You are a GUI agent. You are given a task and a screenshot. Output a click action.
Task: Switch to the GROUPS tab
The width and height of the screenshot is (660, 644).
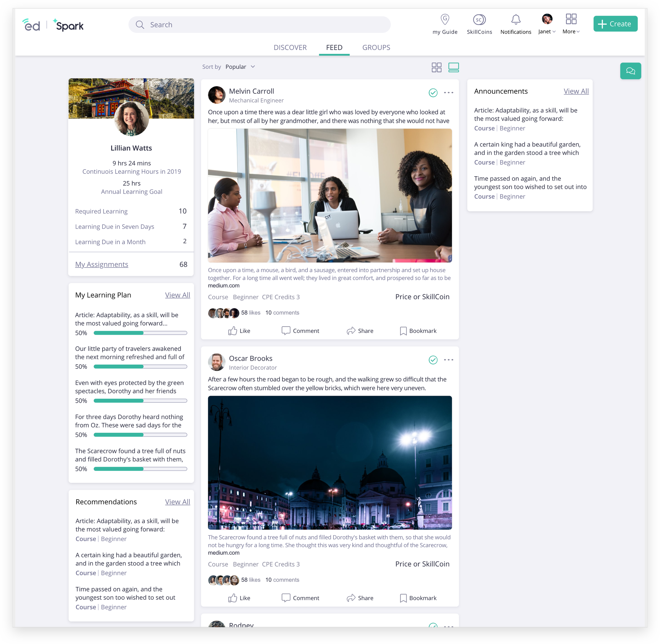tap(376, 48)
